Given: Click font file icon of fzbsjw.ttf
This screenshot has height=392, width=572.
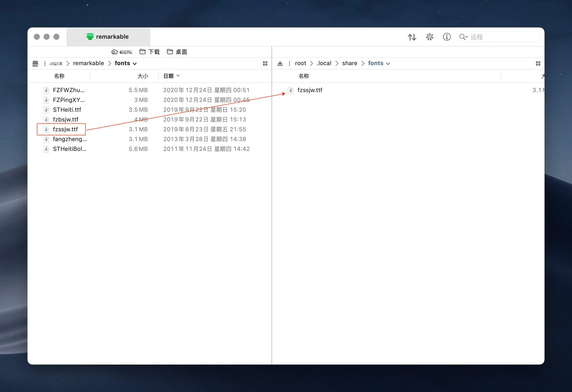Looking at the screenshot, I should point(46,120).
